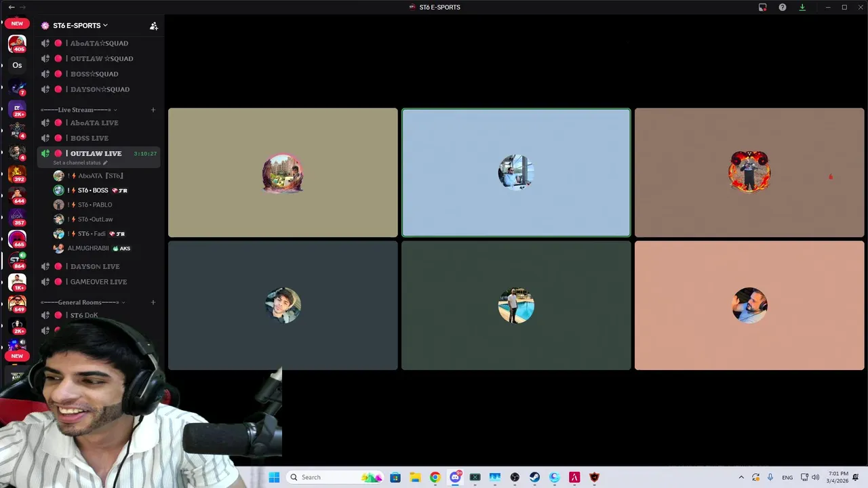This screenshot has width=868, height=488.
Task: Open OBS Studio from taskbar
Action: coord(515,477)
